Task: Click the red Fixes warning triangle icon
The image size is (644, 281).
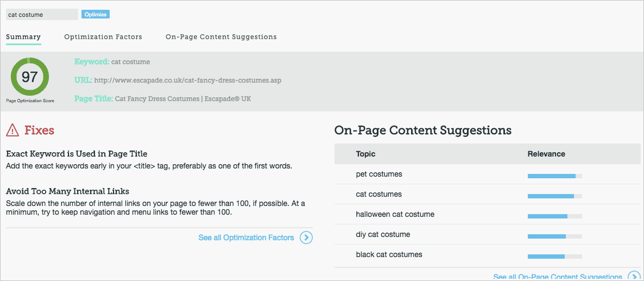Action: point(13,130)
